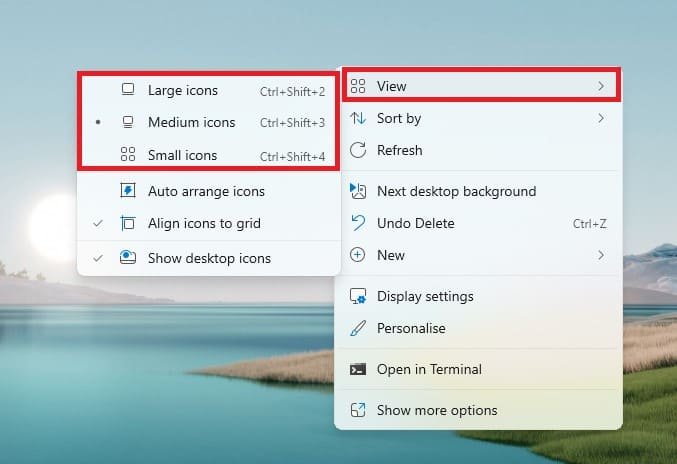The width and height of the screenshot is (677, 464).
Task: Toggle off Show desktop icons
Action: coord(208,258)
